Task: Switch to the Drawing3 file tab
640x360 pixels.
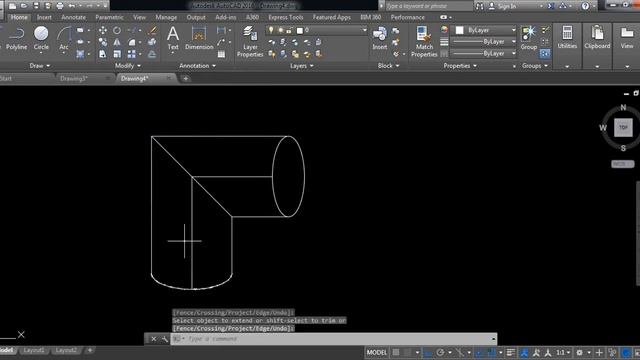Action: (74, 78)
